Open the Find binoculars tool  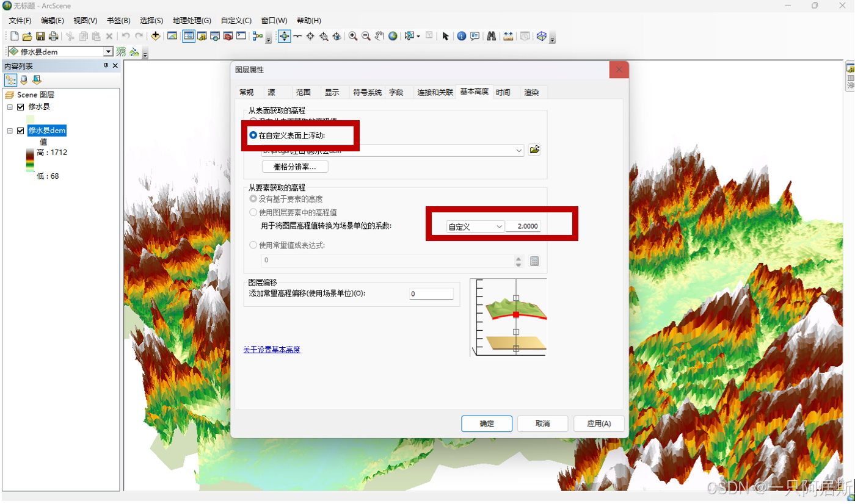coord(491,36)
